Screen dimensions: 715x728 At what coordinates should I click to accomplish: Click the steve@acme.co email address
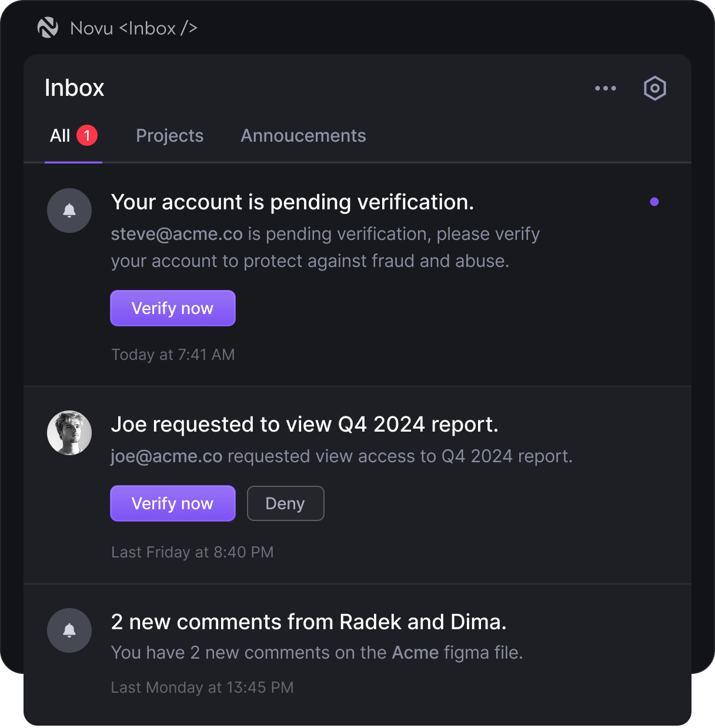point(176,234)
